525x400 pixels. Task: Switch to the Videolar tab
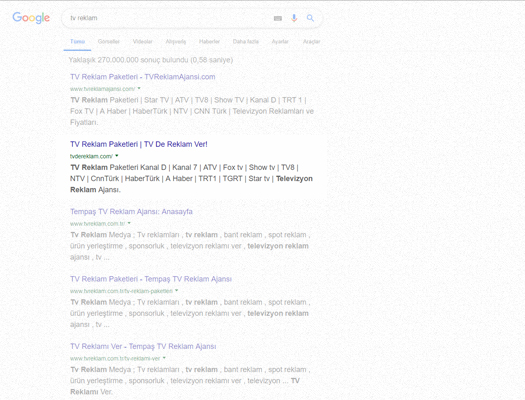[143, 42]
